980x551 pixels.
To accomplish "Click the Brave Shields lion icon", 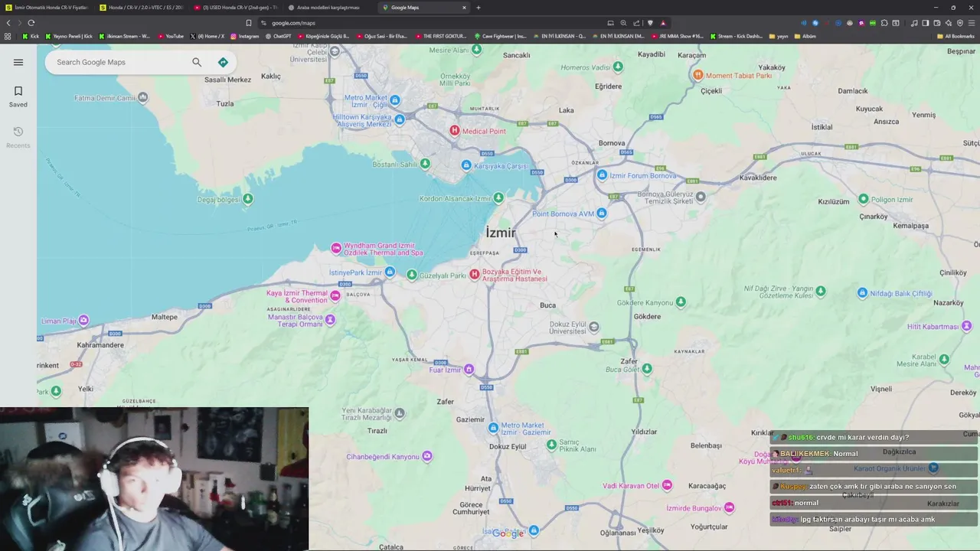I will (650, 23).
